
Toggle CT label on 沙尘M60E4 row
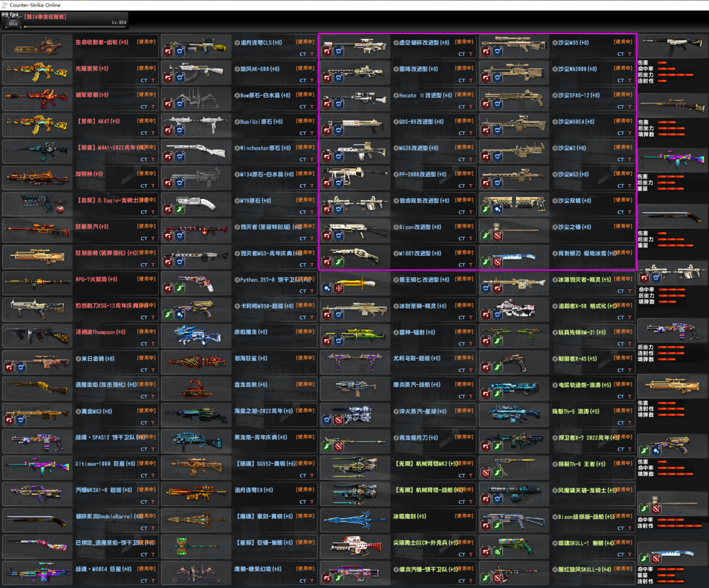click(620, 133)
